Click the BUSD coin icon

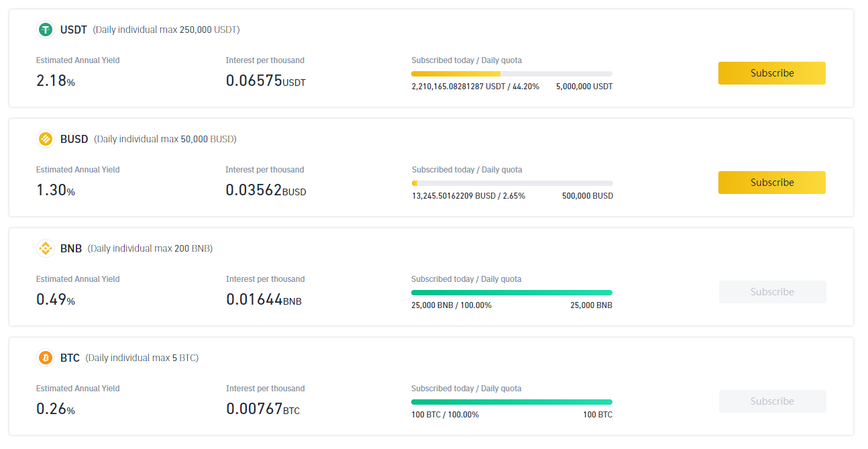click(46, 139)
